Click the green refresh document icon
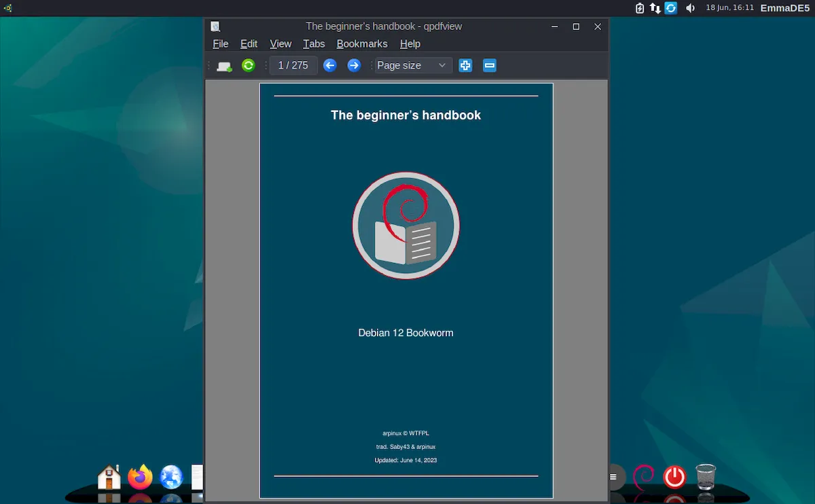This screenshot has width=815, height=504. pos(249,65)
